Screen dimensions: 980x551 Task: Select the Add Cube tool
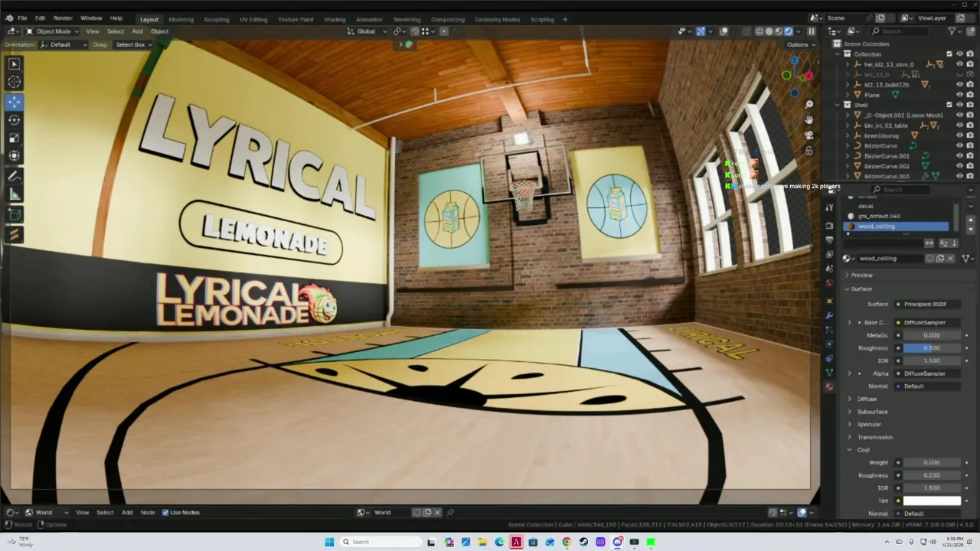pos(15,214)
